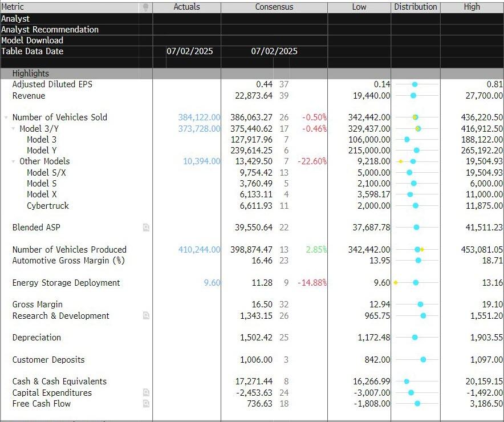Open the Model Download row
This screenshot has height=422, width=504.
[x=32, y=40]
